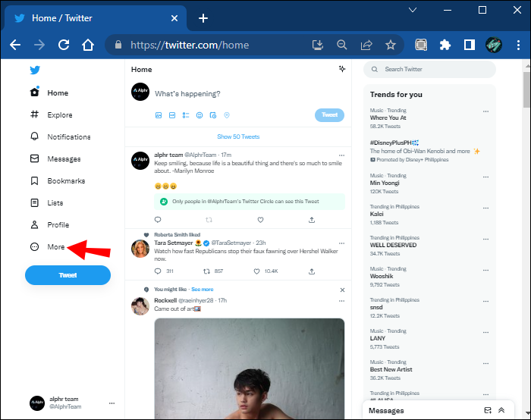
Task: Open Profile in the sidebar
Action: pos(50,224)
